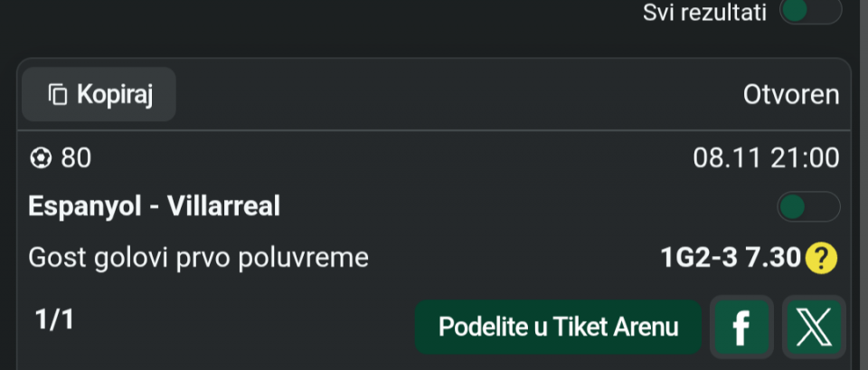Screen dimensions: 868x370
Task: Click the copy icon in Kopiraj
Action: 58,94
